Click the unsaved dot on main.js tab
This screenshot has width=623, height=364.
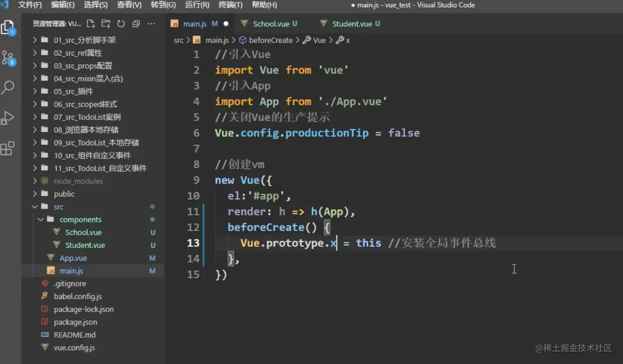coord(226,23)
